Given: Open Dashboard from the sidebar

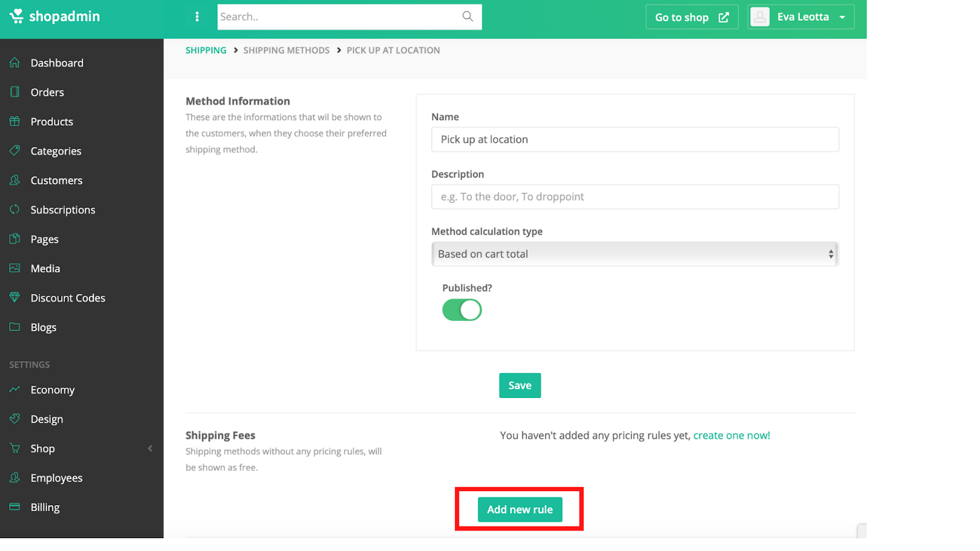Looking at the screenshot, I should tap(57, 63).
